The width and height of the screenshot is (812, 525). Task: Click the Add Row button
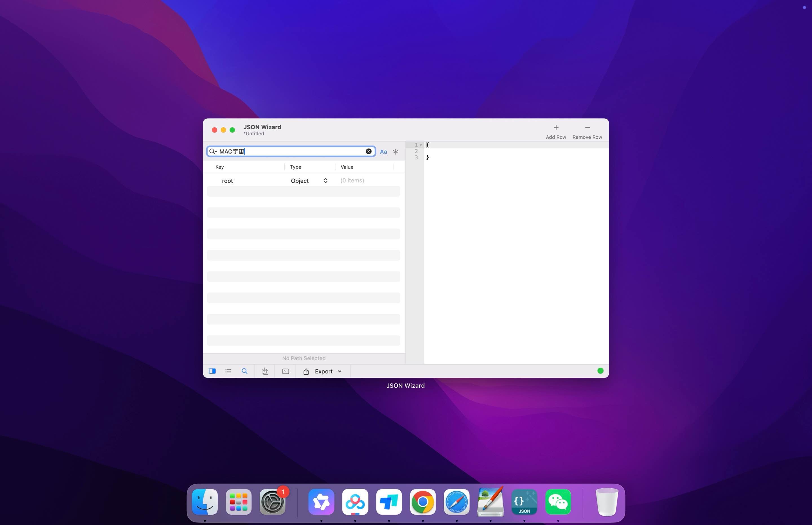pos(556,131)
